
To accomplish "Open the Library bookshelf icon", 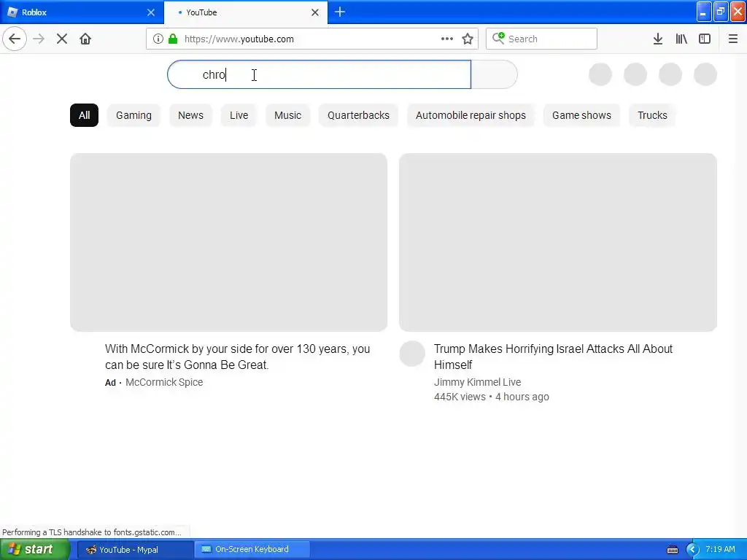I will tap(681, 39).
